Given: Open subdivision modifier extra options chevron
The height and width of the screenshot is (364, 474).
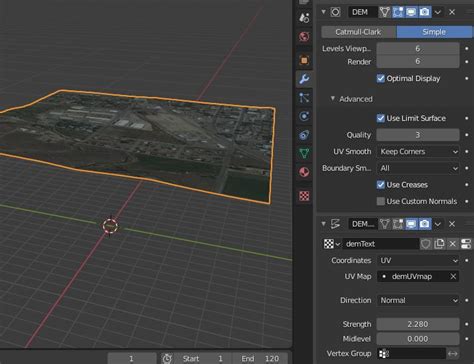Looking at the screenshot, I should click(x=438, y=12).
